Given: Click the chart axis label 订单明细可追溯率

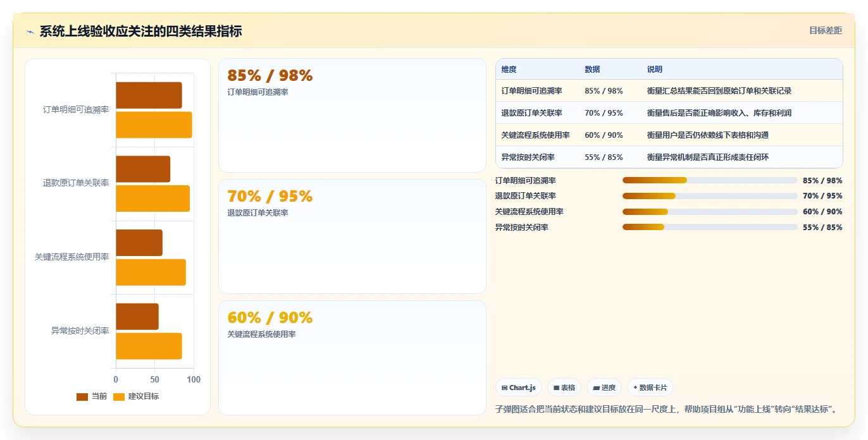Looking at the screenshot, I should click(76, 109).
